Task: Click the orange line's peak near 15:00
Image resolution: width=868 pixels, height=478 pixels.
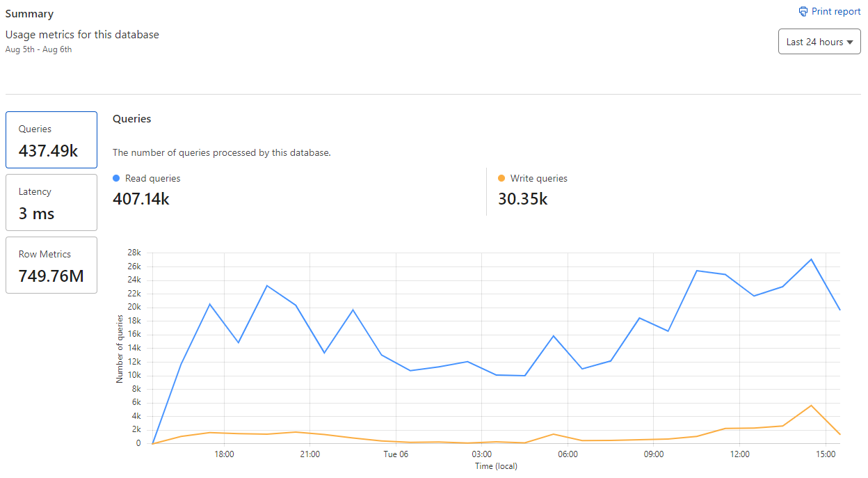Action: tap(811, 406)
